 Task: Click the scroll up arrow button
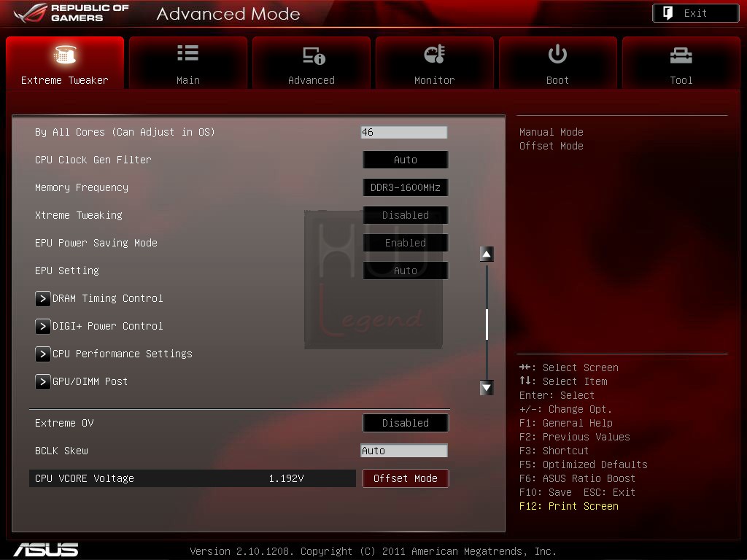point(487,254)
